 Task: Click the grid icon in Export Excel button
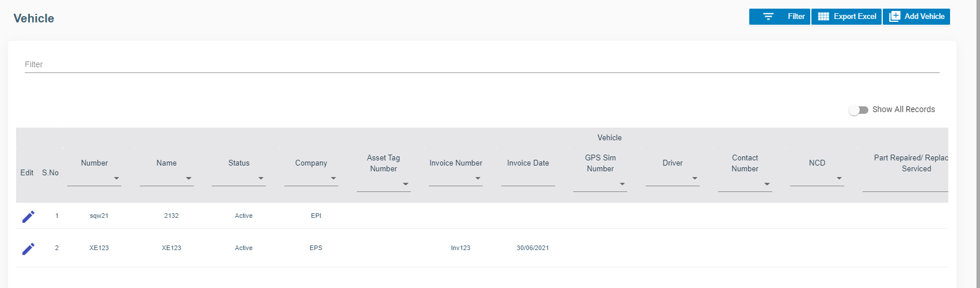(x=823, y=17)
